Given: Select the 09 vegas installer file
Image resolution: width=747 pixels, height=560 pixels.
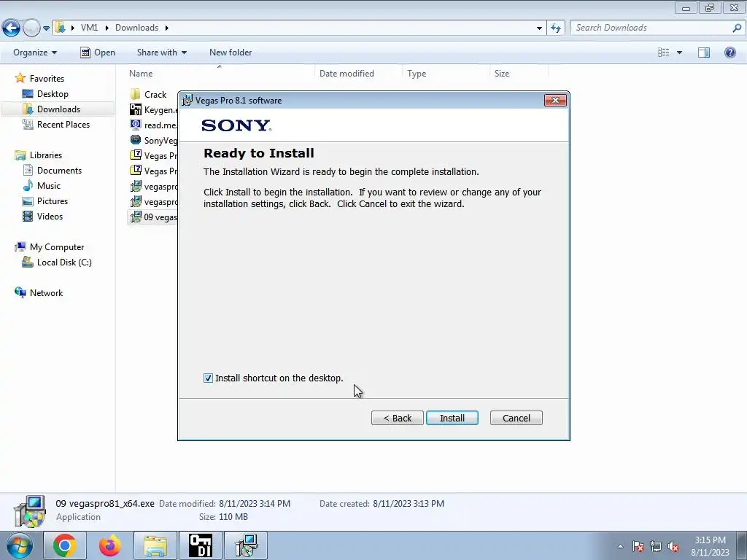Looking at the screenshot, I should [153, 217].
